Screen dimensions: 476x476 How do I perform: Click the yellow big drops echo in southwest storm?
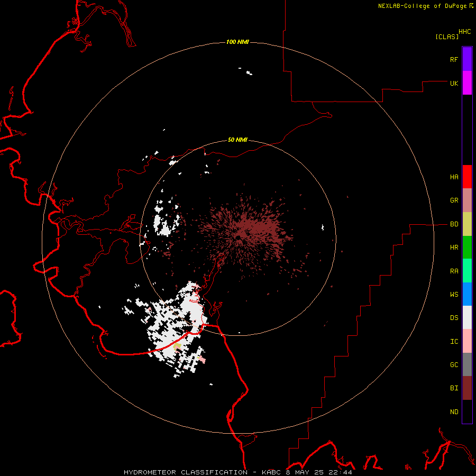coord(177,346)
